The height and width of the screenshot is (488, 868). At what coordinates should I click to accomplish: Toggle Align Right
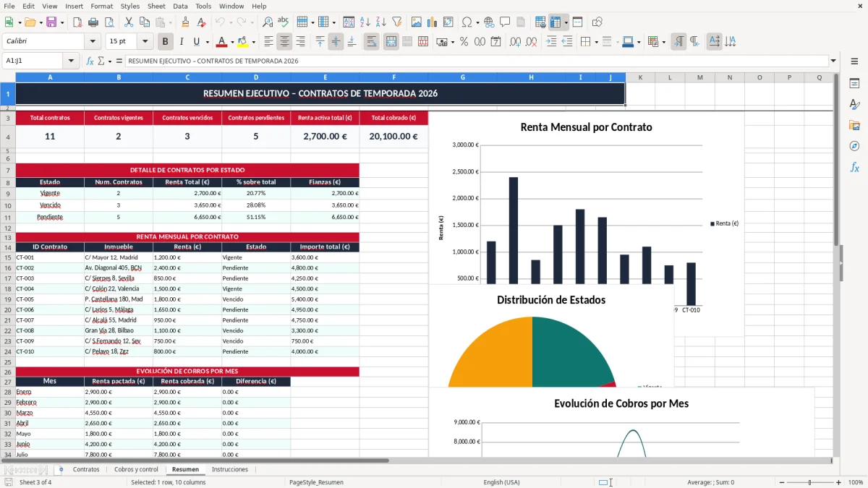click(301, 42)
